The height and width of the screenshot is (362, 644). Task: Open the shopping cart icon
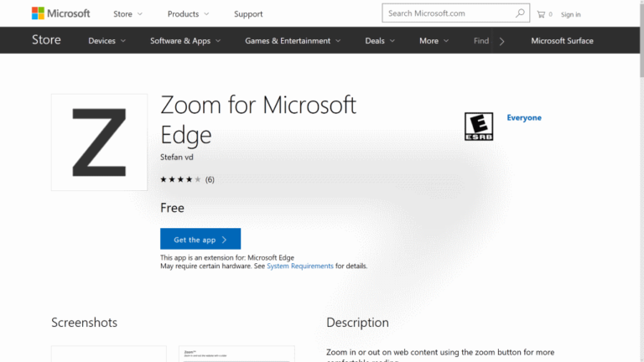pos(541,14)
